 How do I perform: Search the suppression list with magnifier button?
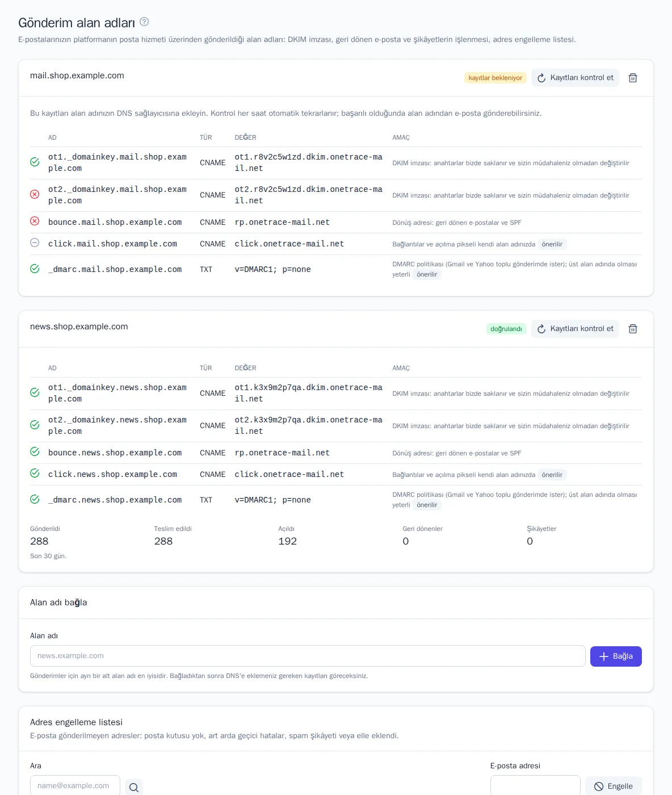[x=134, y=787]
